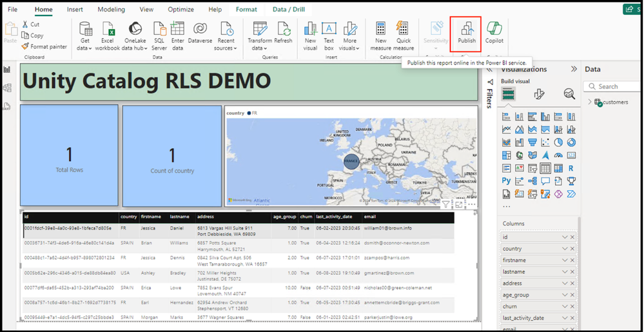Screen dimensions: 644x332
Task: Pick the globe Map visual
Action: (x=519, y=155)
